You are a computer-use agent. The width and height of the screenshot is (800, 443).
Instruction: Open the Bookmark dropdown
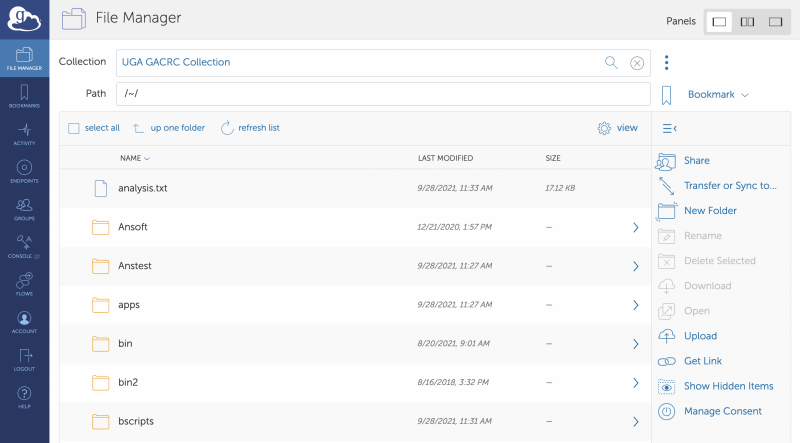coord(717,95)
